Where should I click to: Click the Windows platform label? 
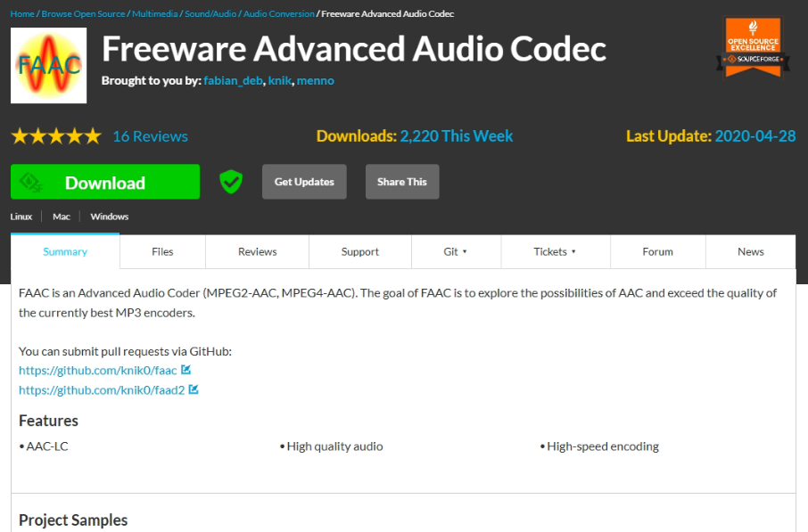point(109,217)
